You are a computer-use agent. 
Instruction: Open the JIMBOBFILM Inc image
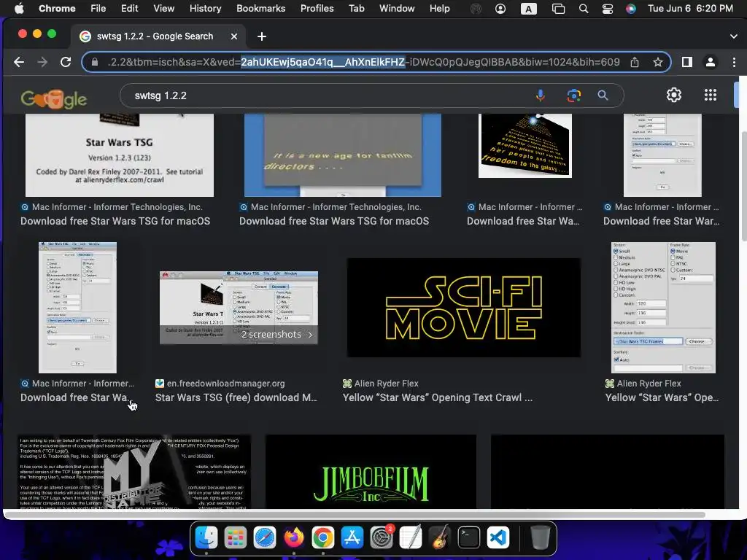[x=371, y=472]
